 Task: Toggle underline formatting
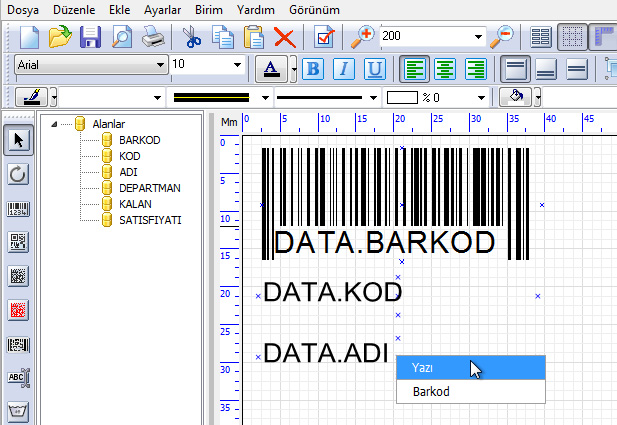[375, 69]
